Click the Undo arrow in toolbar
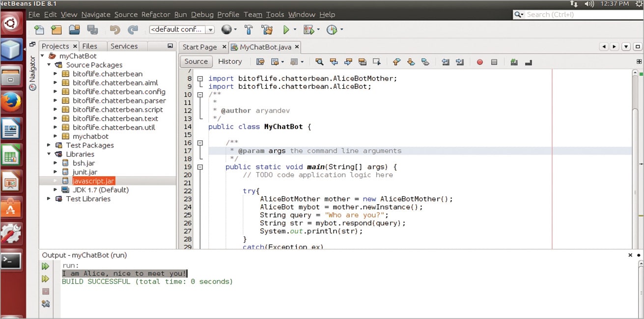This screenshot has width=644, height=319. 115,30
